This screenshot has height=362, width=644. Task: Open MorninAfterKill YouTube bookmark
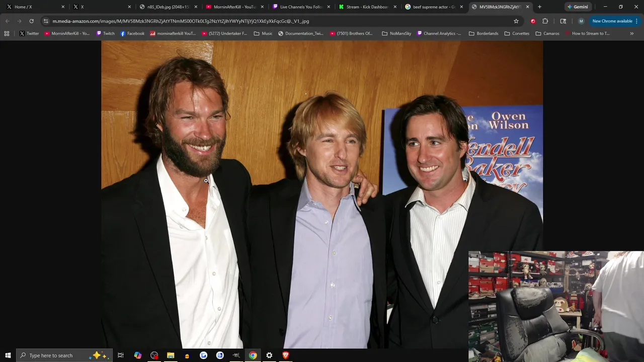tap(67, 34)
